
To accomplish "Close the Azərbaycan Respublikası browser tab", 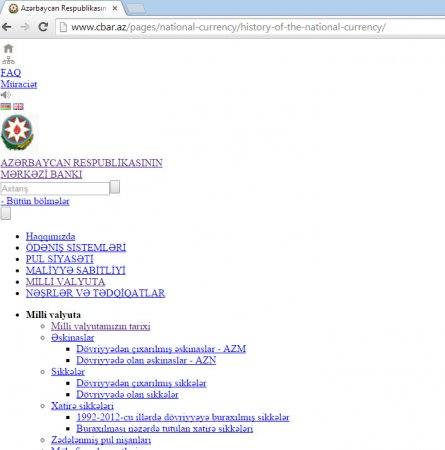I will pos(115,8).
